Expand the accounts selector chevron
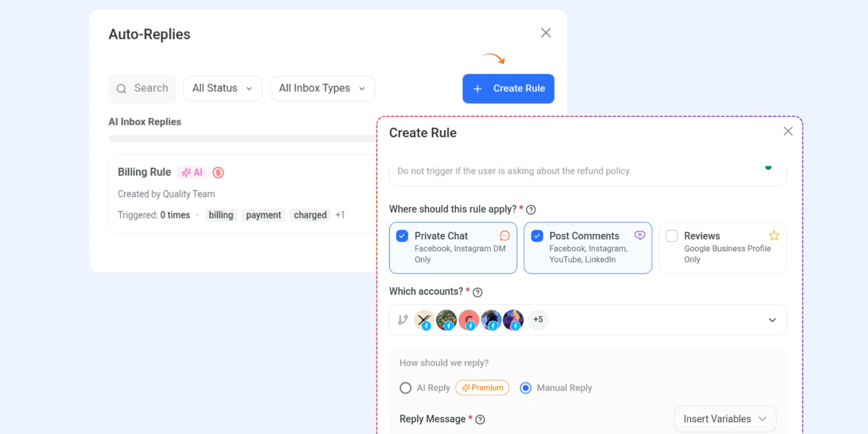The image size is (868, 434). pyautogui.click(x=772, y=320)
